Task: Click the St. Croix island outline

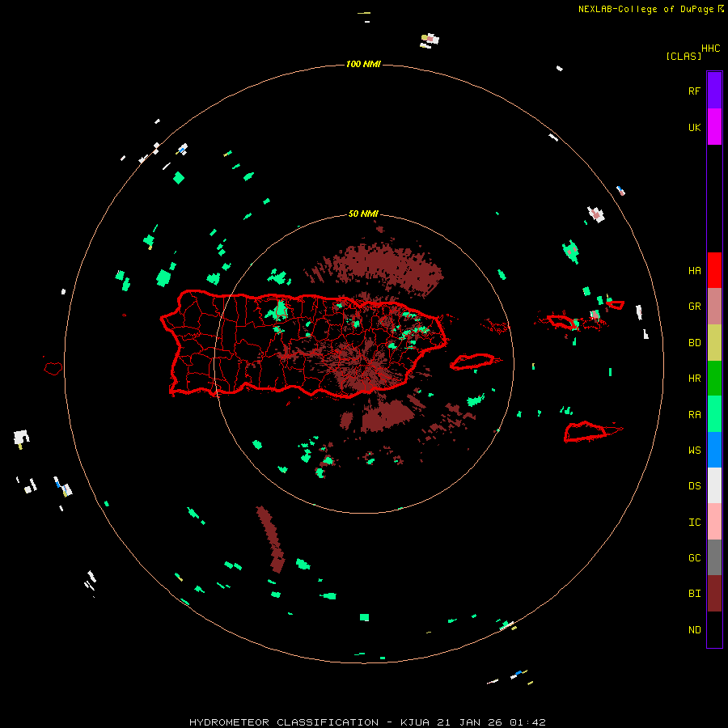Action: click(x=585, y=432)
